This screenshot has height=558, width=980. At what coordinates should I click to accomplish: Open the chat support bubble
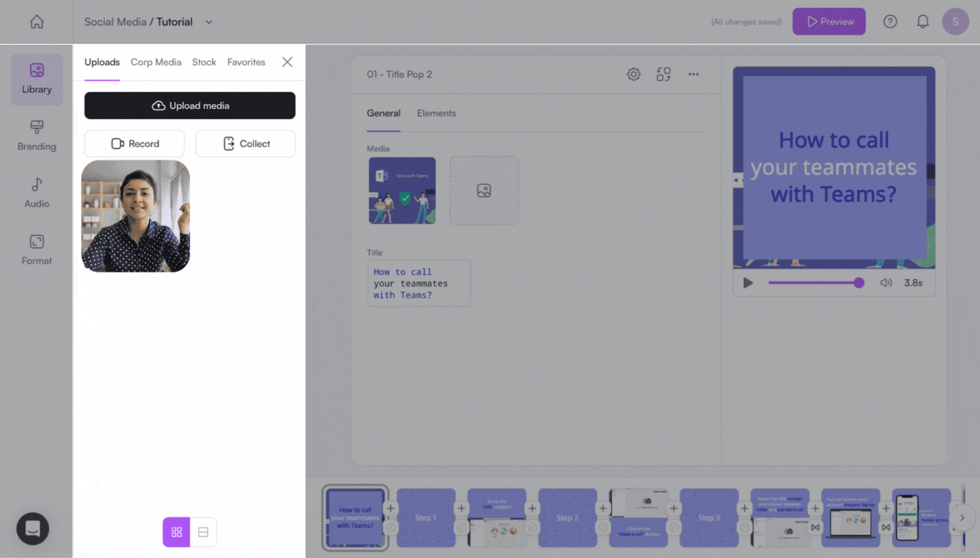(33, 528)
